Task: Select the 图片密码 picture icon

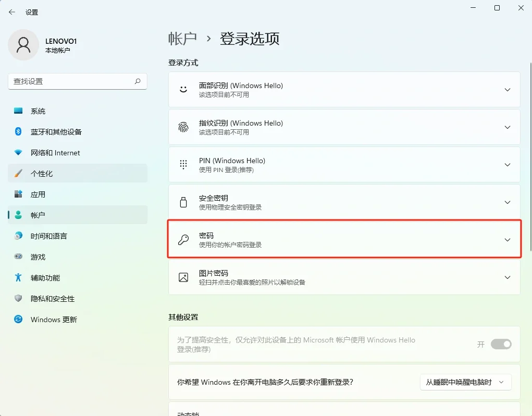Action: [183, 277]
